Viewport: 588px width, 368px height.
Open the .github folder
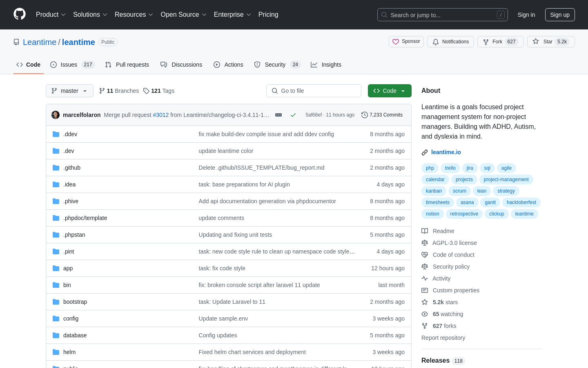coord(72,168)
